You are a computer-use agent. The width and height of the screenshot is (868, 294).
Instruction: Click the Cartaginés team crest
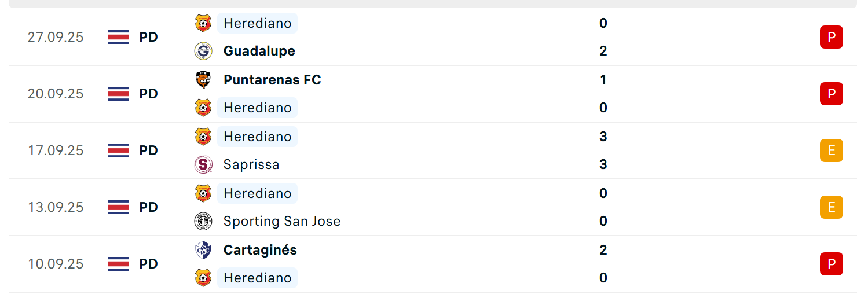[203, 250]
